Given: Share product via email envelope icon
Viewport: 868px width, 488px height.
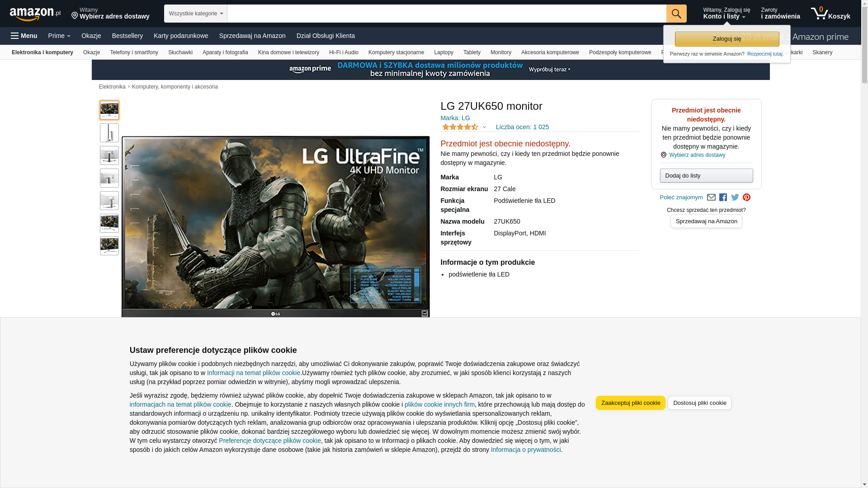Looking at the screenshot, I should coord(711,197).
